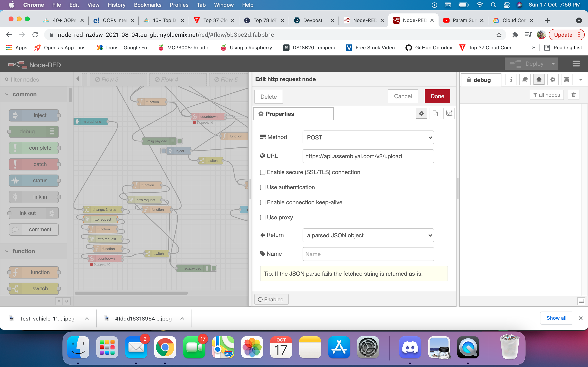The image size is (588, 367).
Task: Open the Bookmarks menu in menu bar
Action: point(147,5)
